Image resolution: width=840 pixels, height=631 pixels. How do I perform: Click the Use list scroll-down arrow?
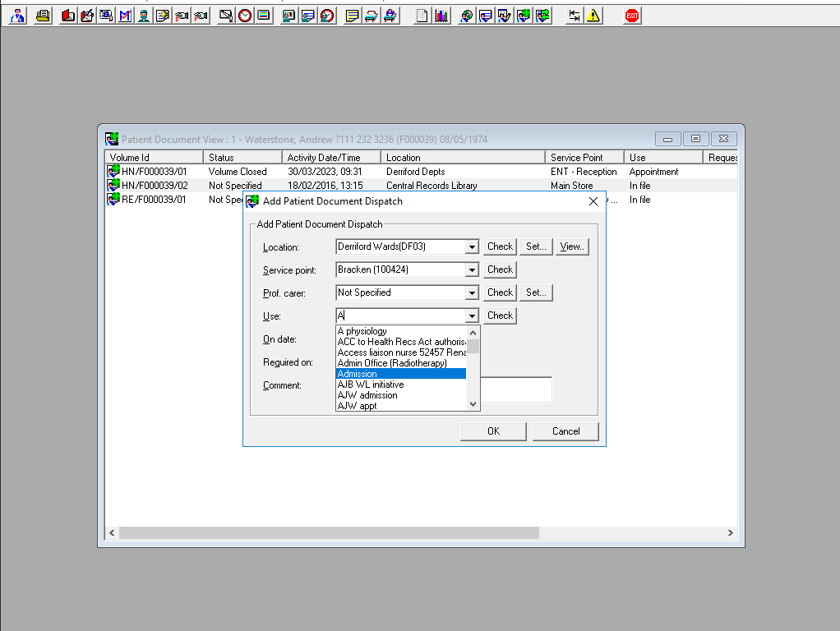pos(473,404)
